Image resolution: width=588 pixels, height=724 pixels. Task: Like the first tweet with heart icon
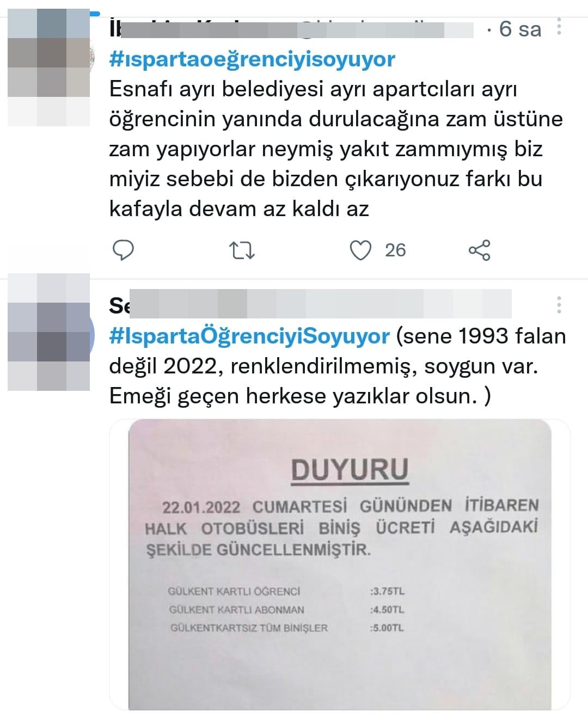(360, 250)
